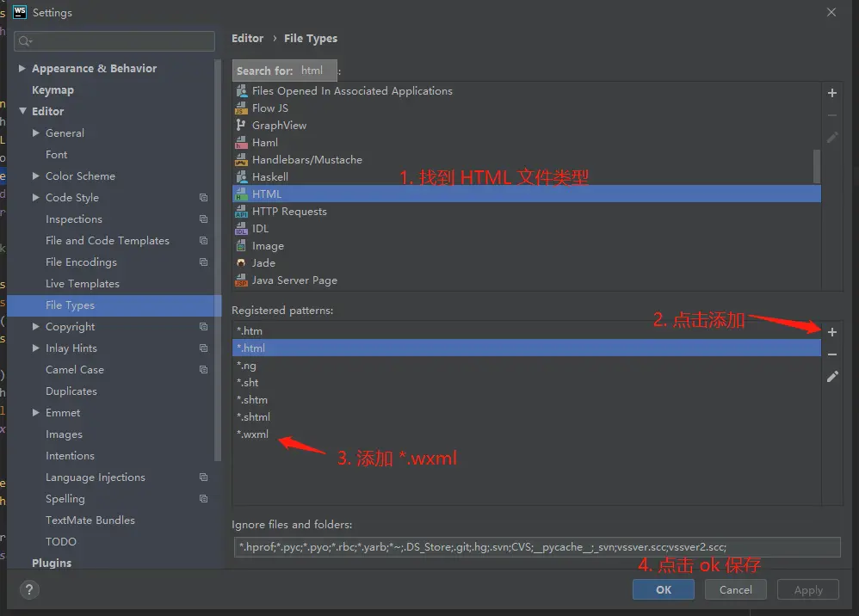Expand Appearance & Behavior section
859x616 pixels.
[22, 69]
